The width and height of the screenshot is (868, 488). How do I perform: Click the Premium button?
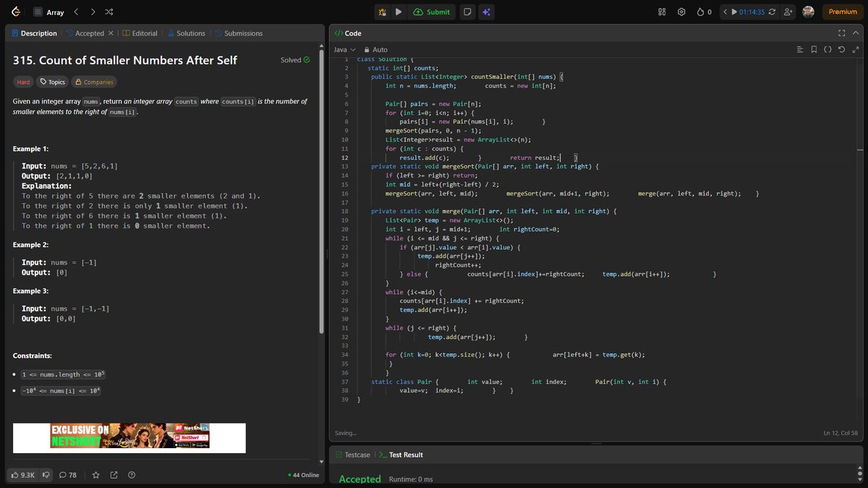point(843,12)
